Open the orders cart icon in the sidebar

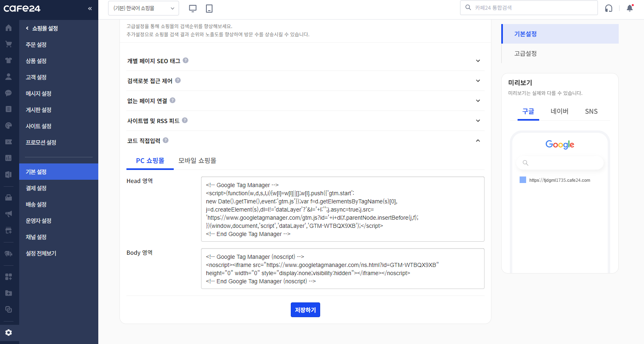9,44
